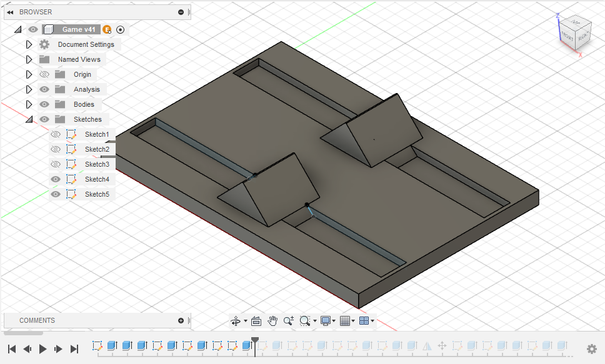Open the Display Settings icon
Image resolution: width=605 pixels, height=364 pixels.
point(326,320)
